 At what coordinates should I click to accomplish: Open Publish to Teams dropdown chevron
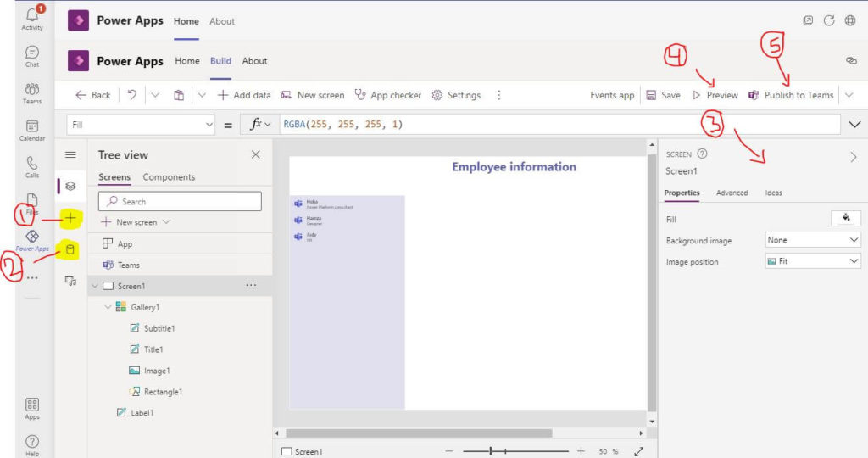click(x=849, y=95)
